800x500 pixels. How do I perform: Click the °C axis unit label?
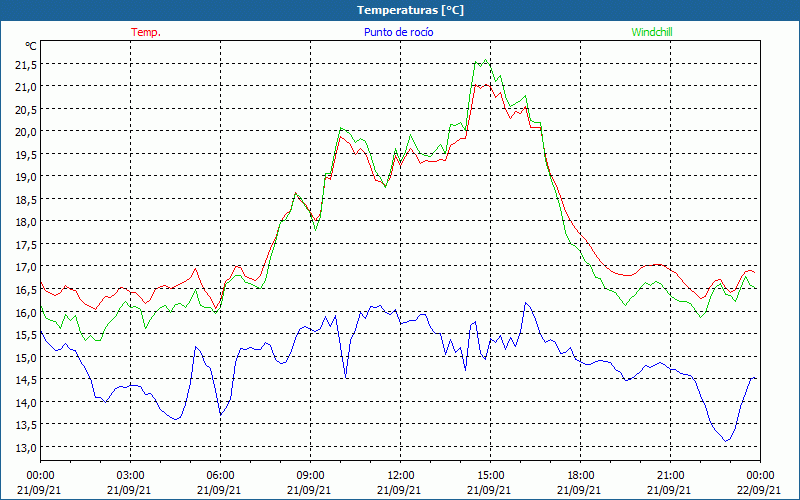coord(31,46)
